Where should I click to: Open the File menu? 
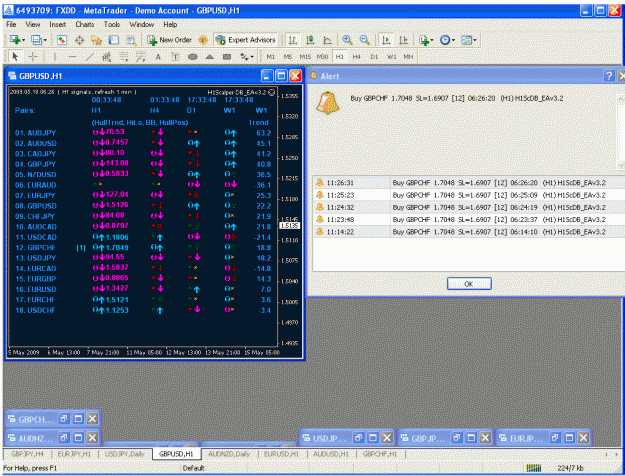point(11,24)
